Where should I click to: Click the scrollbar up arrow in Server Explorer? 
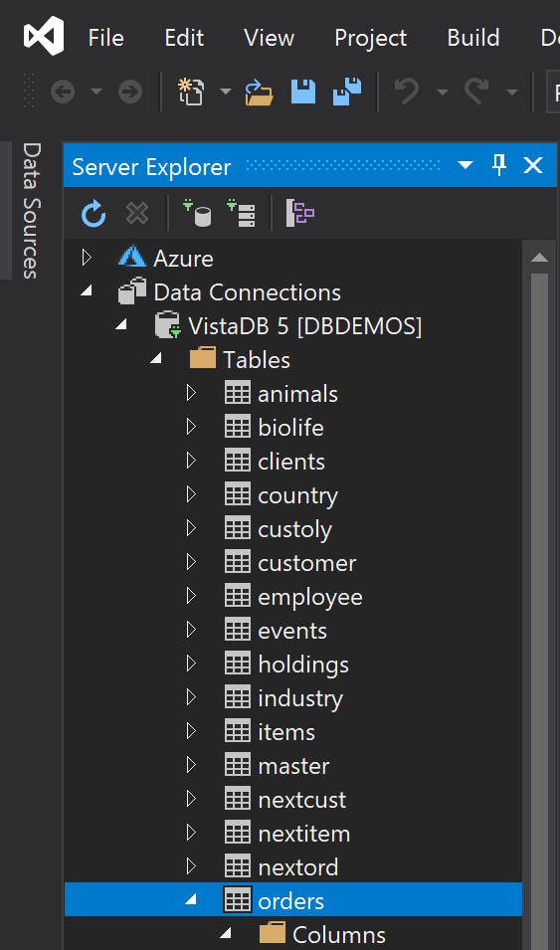[539, 258]
